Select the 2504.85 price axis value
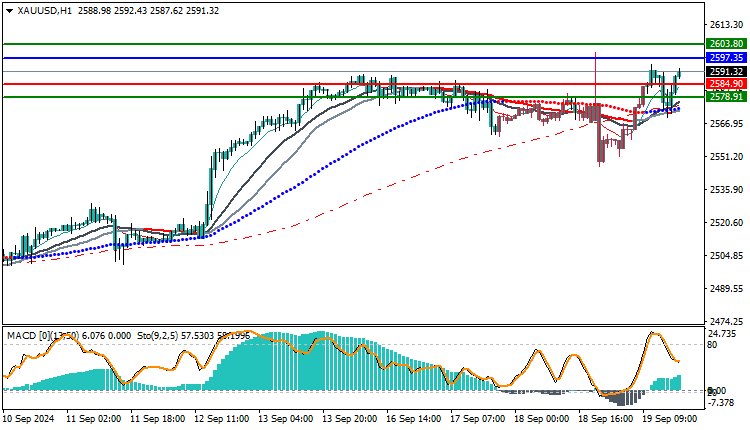 (727, 256)
